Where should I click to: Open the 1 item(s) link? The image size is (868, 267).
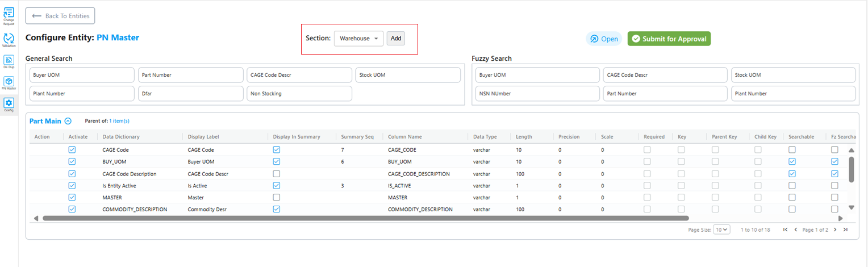[119, 121]
